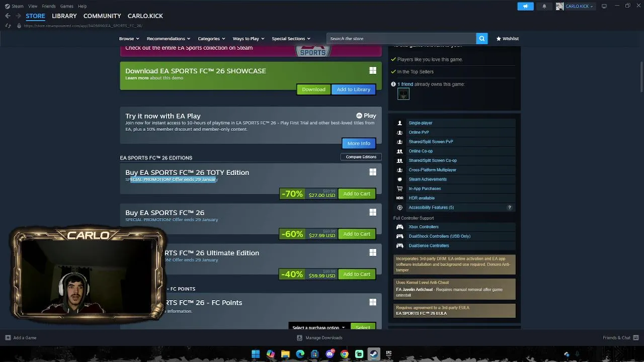Click More Info for EA Play
The width and height of the screenshot is (644, 362).
(x=359, y=143)
